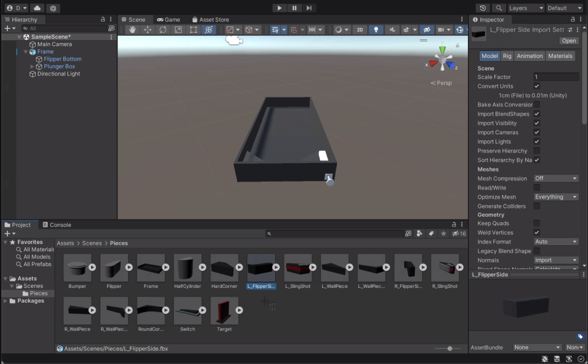Adjust the asset thumbnail size slider

[x=450, y=348]
